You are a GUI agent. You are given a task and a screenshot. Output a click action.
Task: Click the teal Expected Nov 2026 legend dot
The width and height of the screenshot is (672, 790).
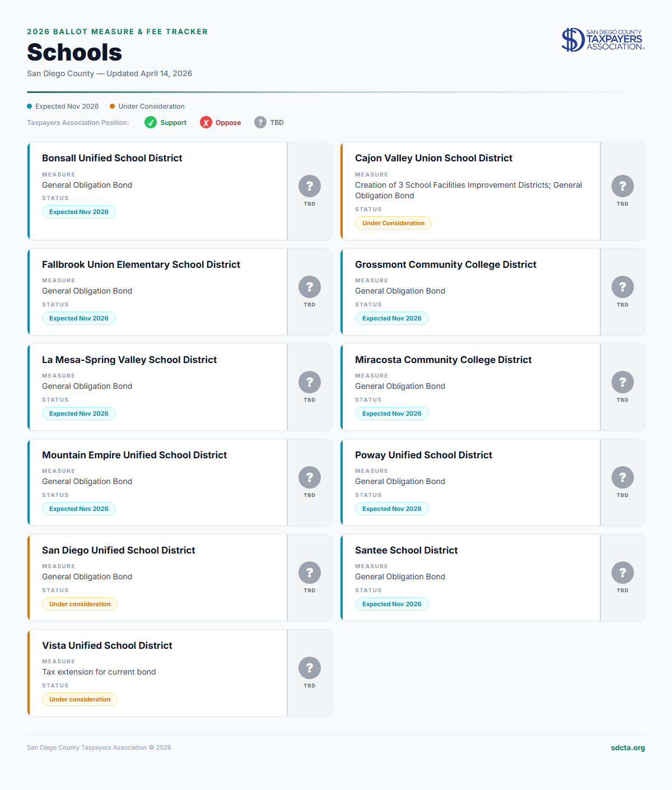(30, 106)
